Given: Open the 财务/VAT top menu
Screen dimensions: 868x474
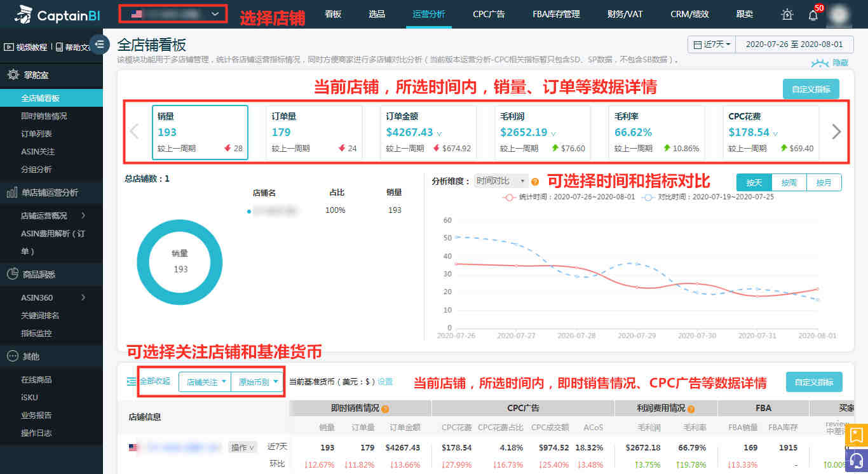Looking at the screenshot, I should (x=625, y=14).
